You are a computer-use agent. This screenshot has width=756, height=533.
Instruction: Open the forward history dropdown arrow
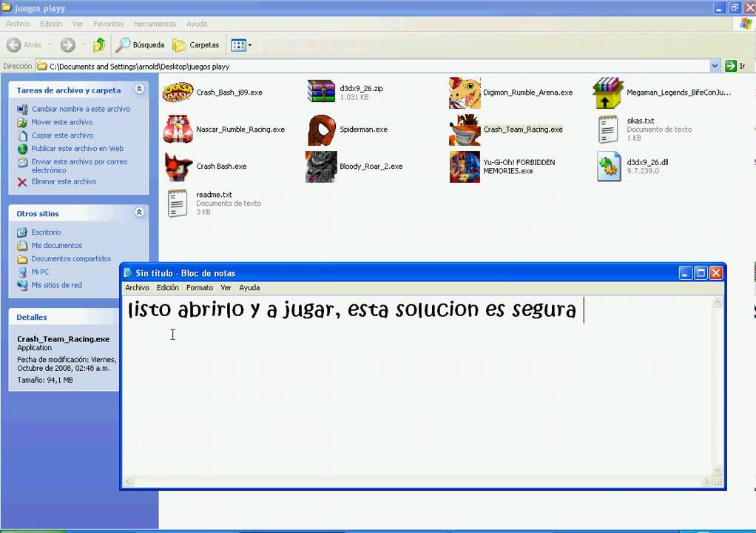[83, 45]
